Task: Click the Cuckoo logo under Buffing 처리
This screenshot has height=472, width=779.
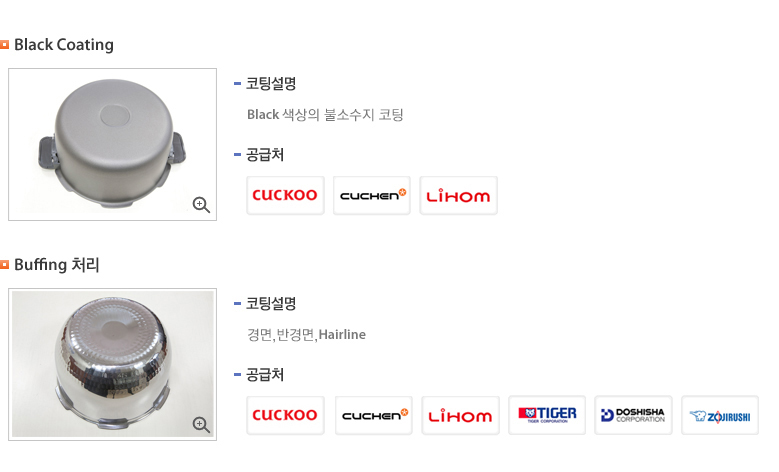Action: coord(285,415)
